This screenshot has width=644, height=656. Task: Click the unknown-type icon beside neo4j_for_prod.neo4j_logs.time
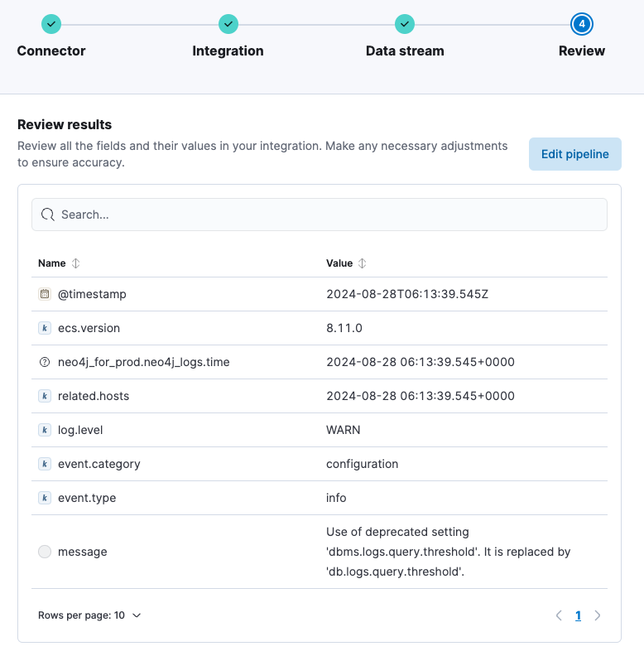pos(45,362)
